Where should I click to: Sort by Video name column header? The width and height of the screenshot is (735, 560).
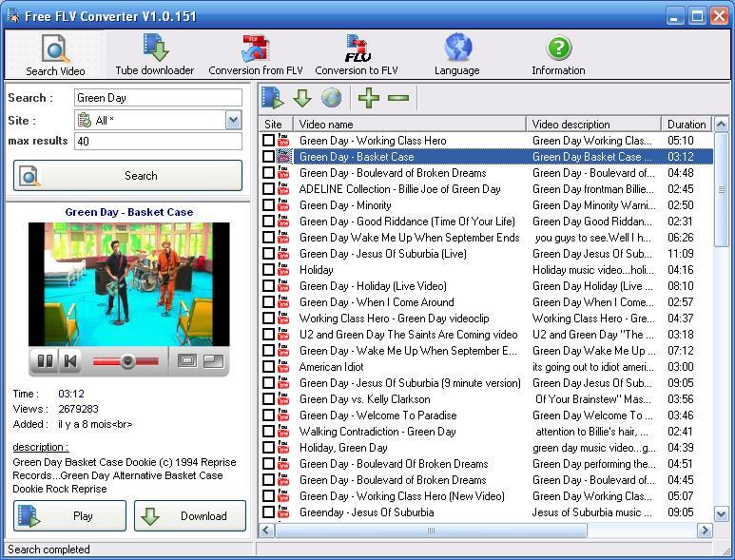(x=410, y=125)
